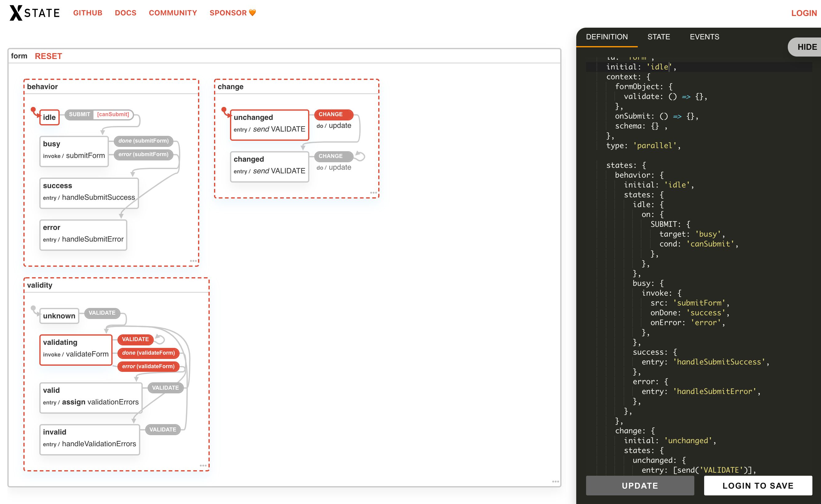Screen dimensions: 821x504
Task: Click the form machine title
Action: 19,56
